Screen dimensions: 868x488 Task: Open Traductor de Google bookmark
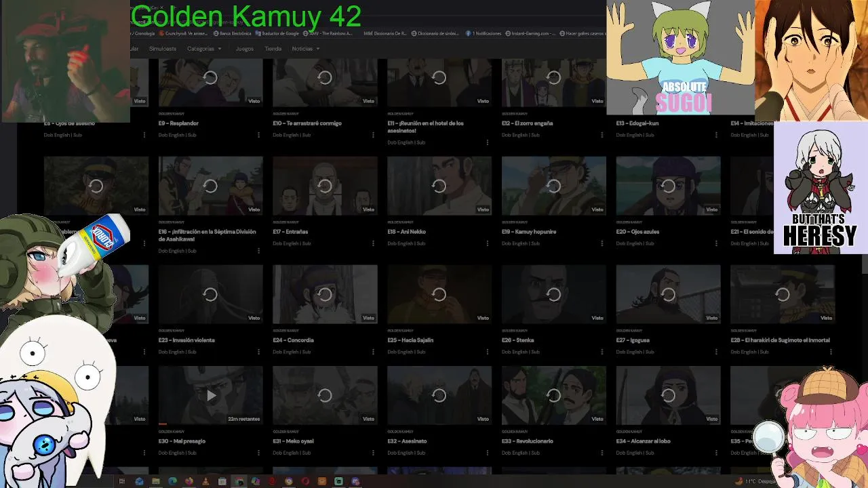(278, 33)
